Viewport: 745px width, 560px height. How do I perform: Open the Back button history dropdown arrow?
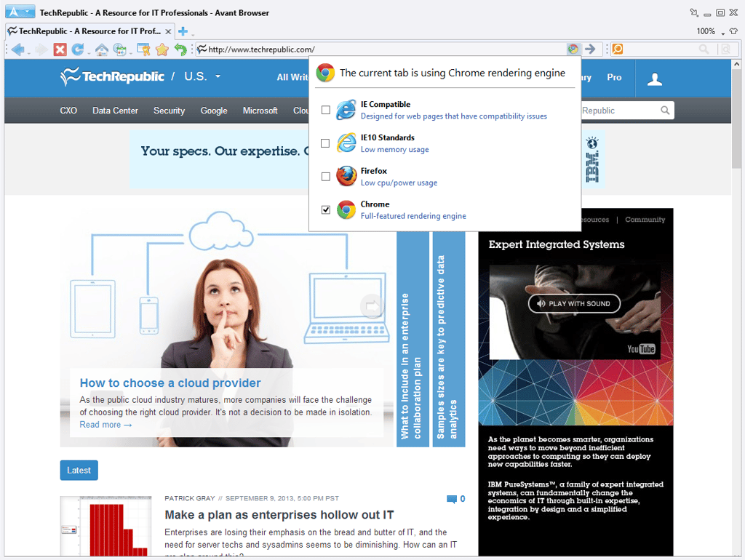[29, 52]
